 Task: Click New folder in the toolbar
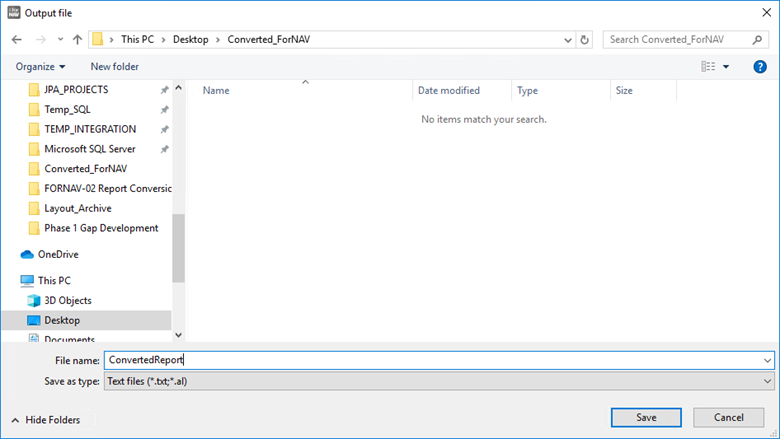pos(114,66)
